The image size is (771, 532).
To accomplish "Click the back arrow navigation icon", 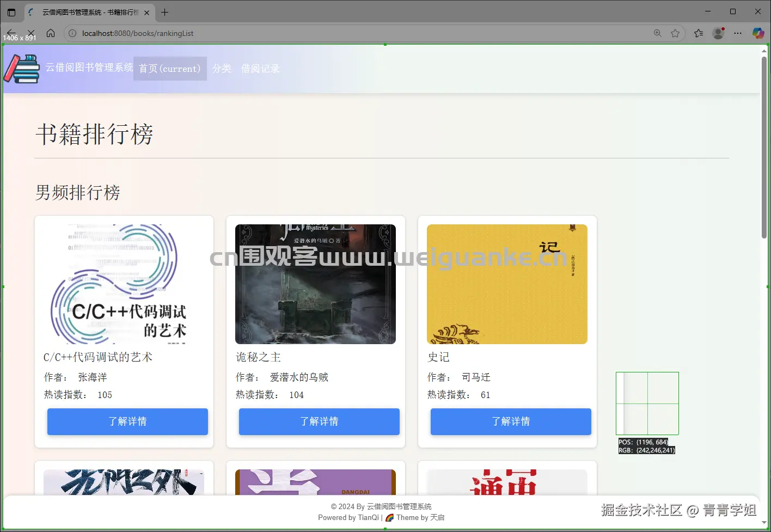I will (x=11, y=33).
